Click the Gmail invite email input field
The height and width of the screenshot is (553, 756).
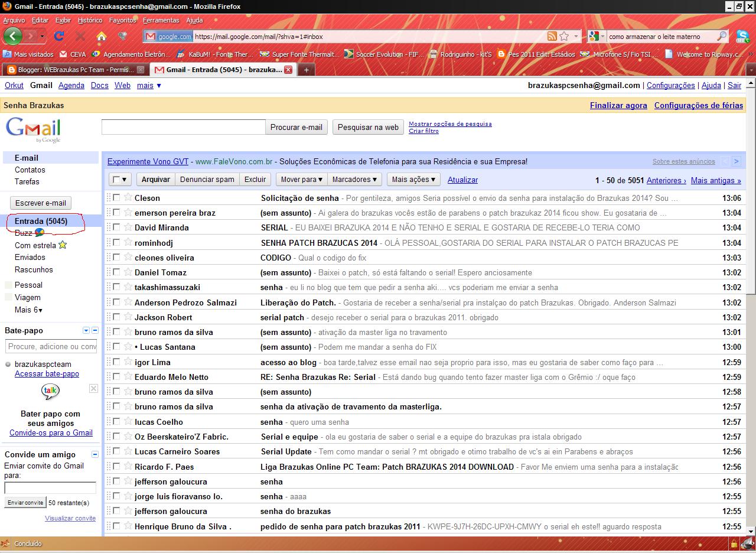50,488
